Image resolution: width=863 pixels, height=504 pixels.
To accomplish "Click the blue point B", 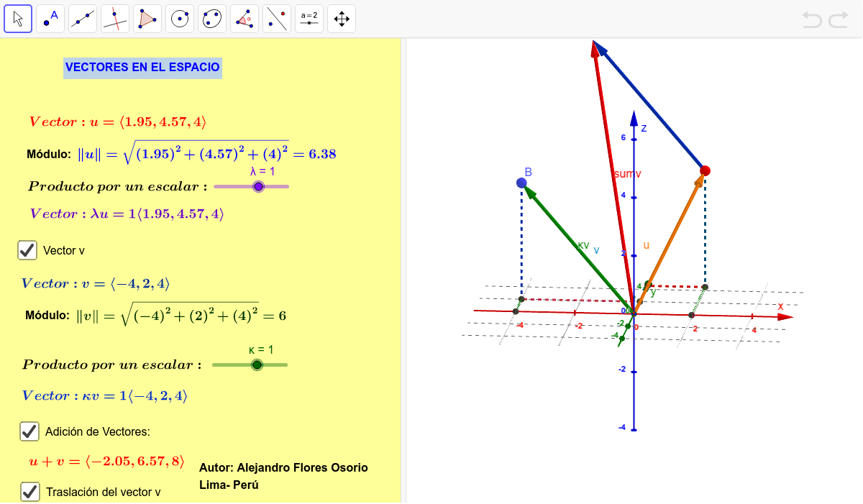I will [x=522, y=183].
